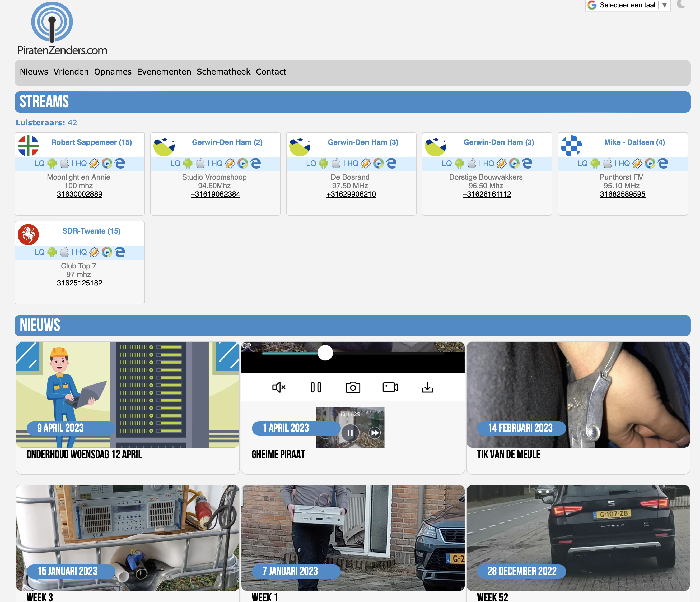This screenshot has height=602, width=700.
Task: Open Edge browser stream for Punthorst FM
Action: click(663, 164)
